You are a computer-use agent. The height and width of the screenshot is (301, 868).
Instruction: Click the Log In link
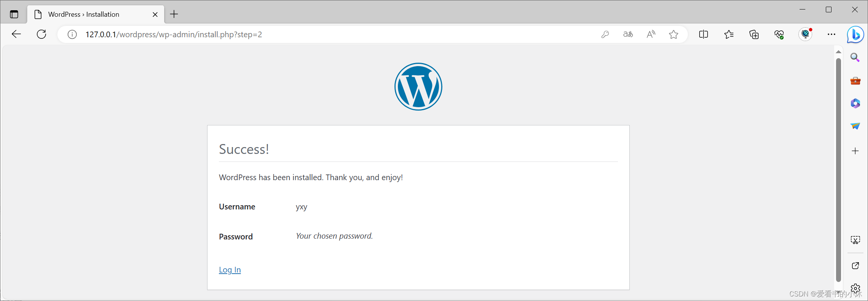coord(230,270)
